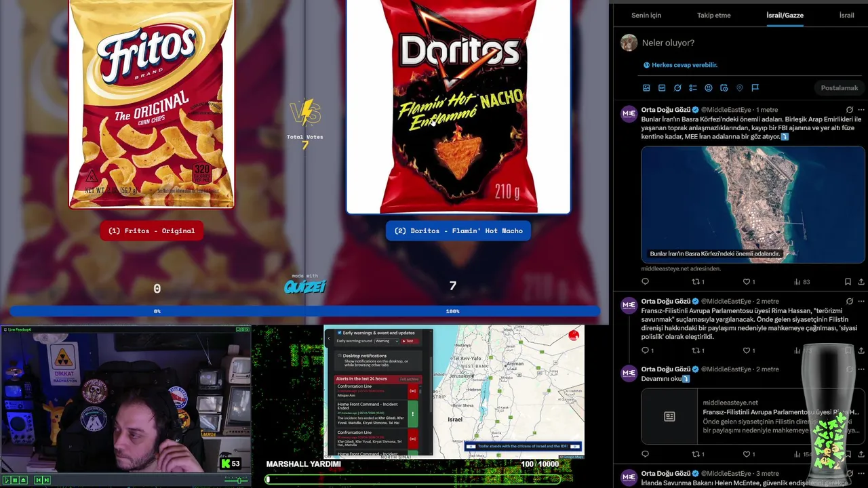Share the Basra Körfezi islands post

click(861, 282)
